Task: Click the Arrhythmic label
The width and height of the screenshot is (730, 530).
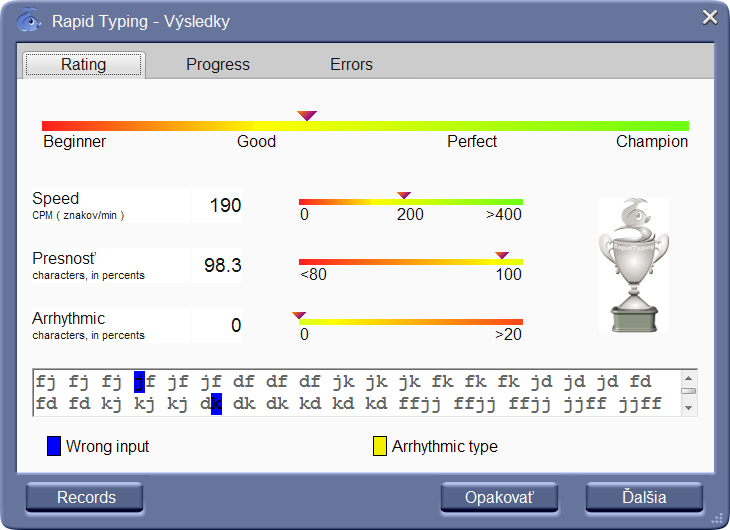Action: pos(68,319)
